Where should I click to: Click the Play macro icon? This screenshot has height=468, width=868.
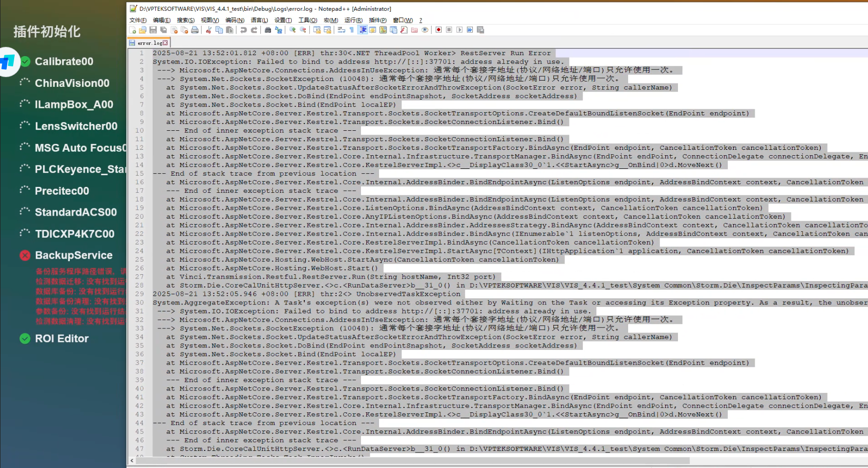point(459,30)
